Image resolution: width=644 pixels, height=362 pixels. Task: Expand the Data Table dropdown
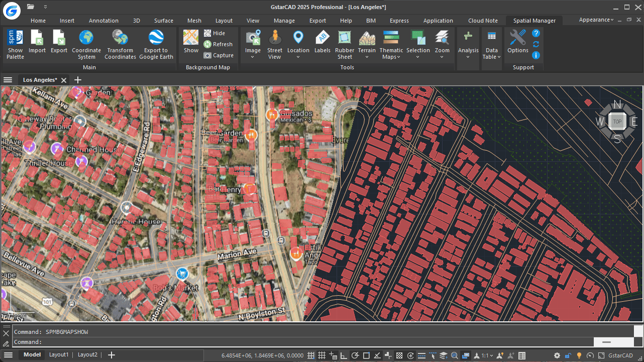(x=492, y=54)
